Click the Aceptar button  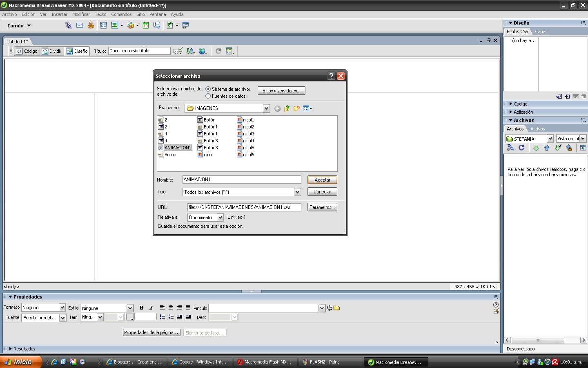coord(322,180)
